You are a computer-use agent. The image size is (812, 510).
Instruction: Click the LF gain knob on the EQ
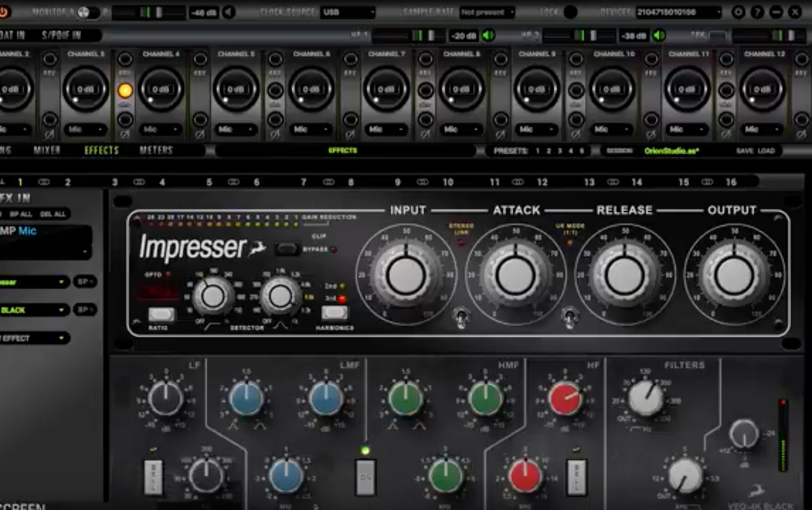pyautogui.click(x=166, y=398)
